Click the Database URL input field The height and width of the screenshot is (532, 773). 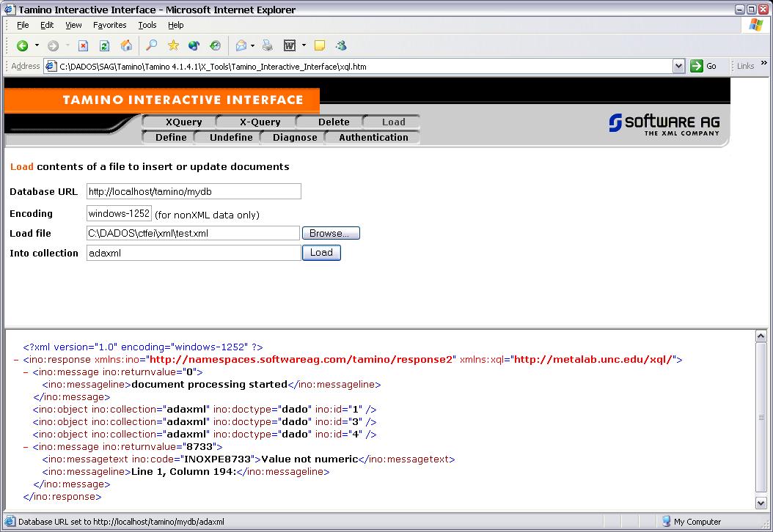click(194, 191)
